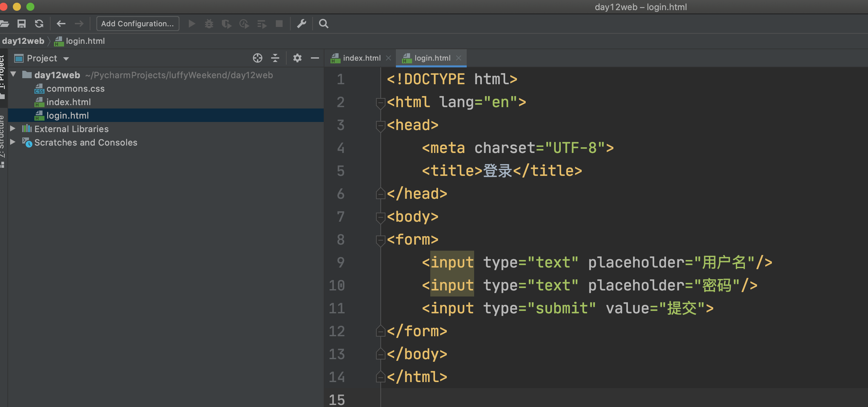Open settings via wrench icon
868x407 pixels.
(301, 24)
